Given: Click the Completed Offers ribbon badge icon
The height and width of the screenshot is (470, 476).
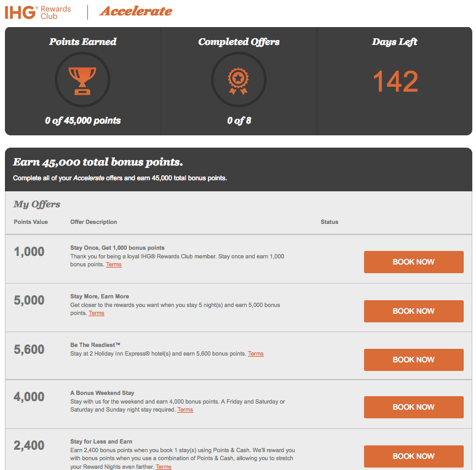Looking at the screenshot, I should tap(238, 80).
